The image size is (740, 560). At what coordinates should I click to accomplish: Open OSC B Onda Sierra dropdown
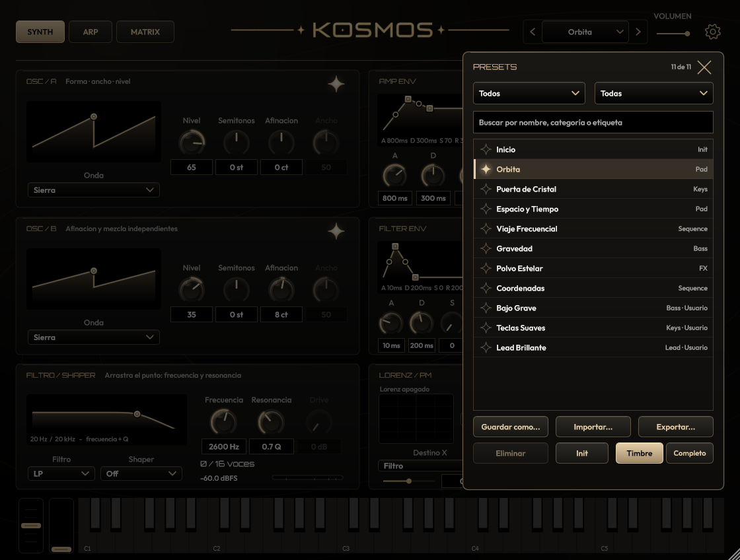point(93,337)
